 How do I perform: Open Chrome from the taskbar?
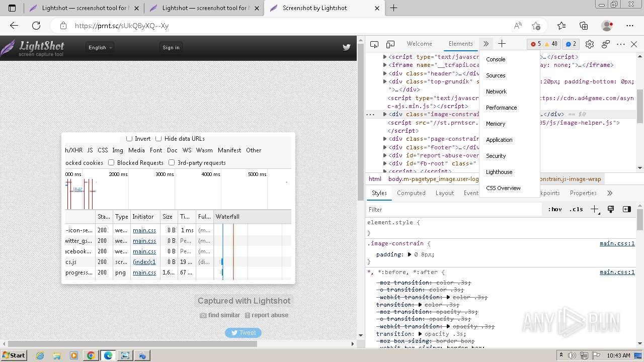click(91, 355)
